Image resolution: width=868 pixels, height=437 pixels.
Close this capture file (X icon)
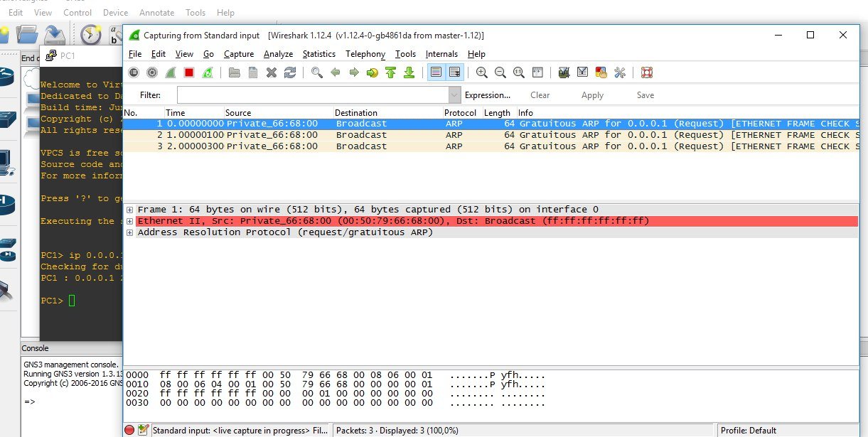tap(271, 72)
